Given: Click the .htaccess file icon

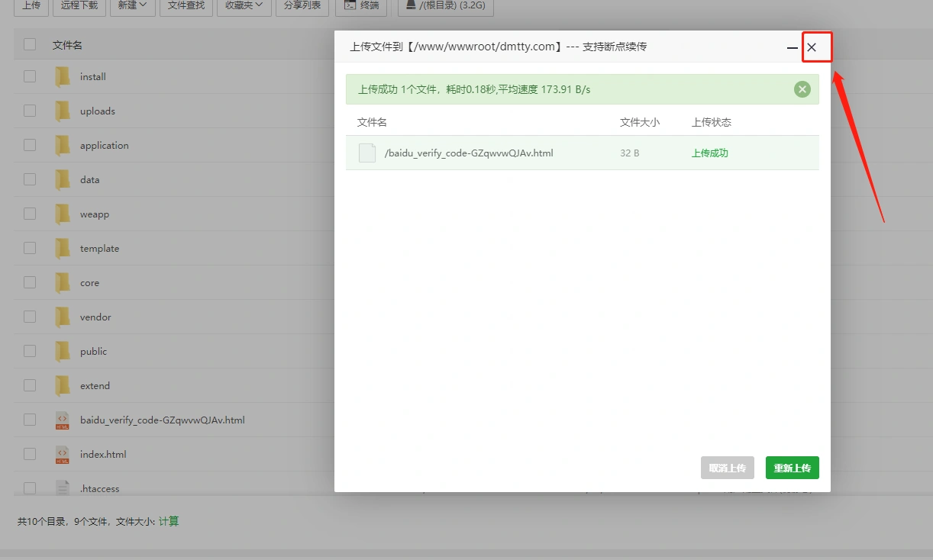Looking at the screenshot, I should 63,488.
